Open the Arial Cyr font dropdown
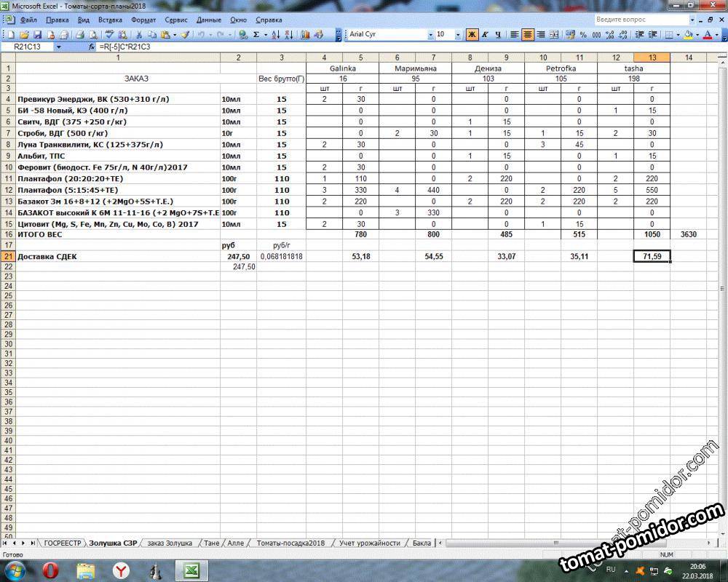The width and height of the screenshot is (728, 582). point(430,34)
